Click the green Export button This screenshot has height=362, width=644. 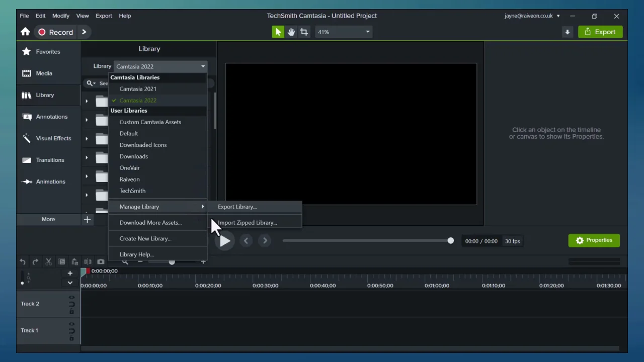tap(600, 32)
